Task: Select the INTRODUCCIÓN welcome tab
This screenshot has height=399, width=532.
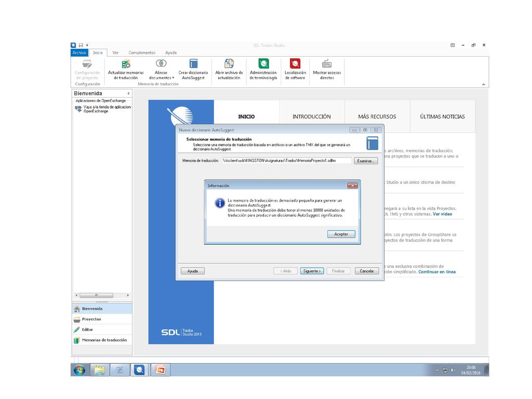Action: (x=312, y=116)
